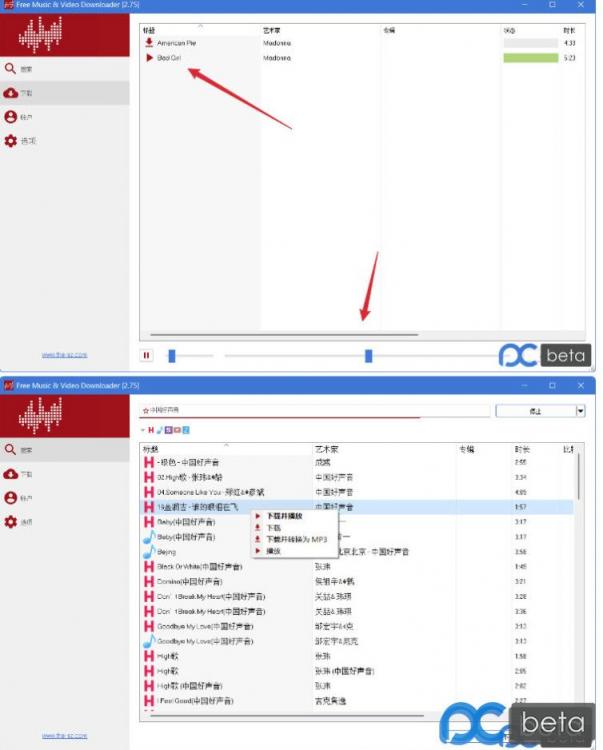Click the download icon beside American Pie

coord(149,43)
